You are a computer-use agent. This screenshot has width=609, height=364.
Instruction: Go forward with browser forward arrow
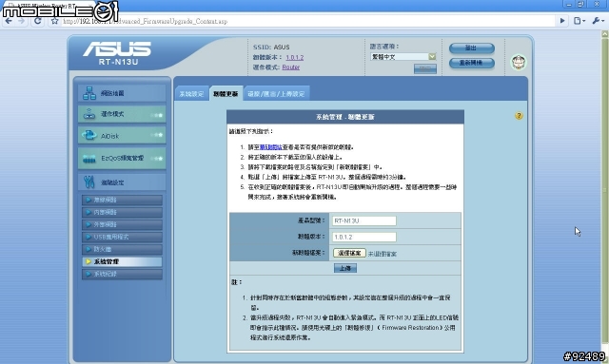22,21
